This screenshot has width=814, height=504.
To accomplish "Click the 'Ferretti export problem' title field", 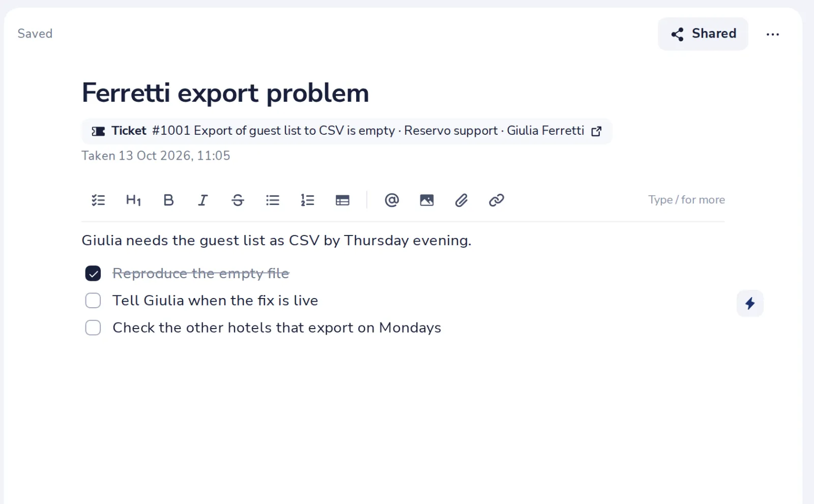I will (x=225, y=93).
